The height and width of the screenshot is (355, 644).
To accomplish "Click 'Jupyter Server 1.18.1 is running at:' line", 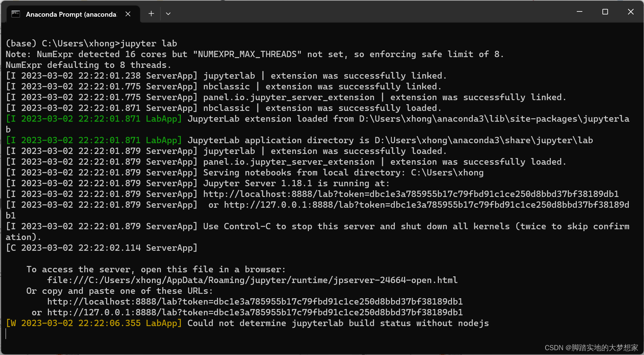I will point(198,183).
